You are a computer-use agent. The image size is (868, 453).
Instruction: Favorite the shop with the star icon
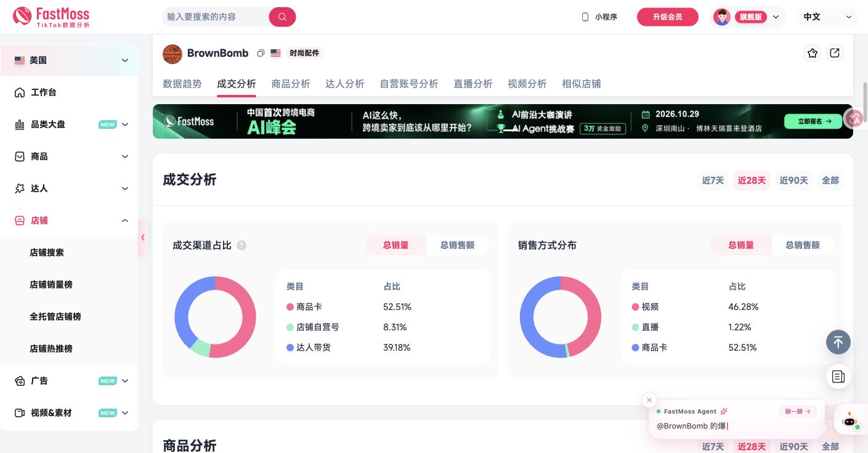[x=813, y=53]
